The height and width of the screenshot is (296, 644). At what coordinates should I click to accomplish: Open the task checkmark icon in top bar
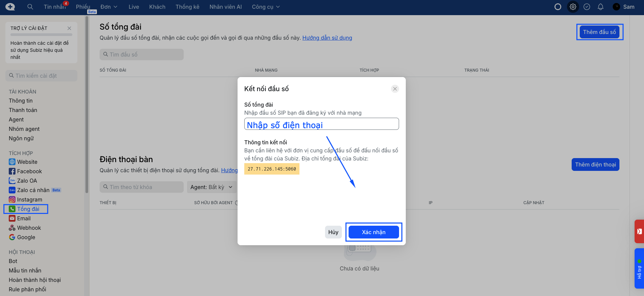(587, 7)
